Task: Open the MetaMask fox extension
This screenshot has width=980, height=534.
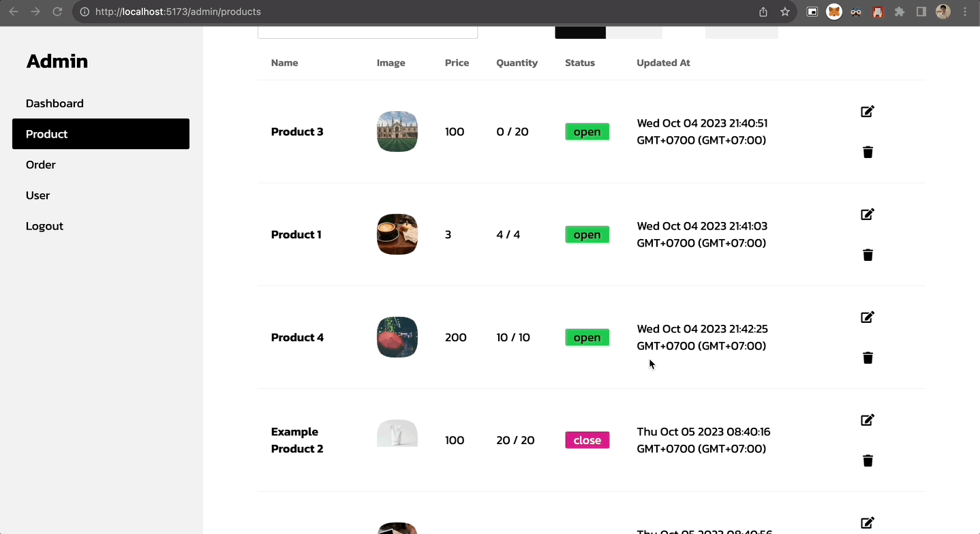Action: click(834, 12)
